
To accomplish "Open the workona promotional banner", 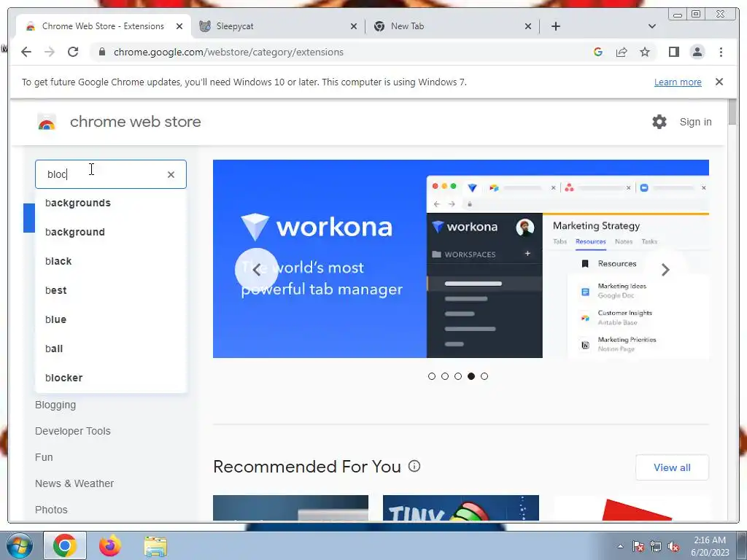I will 461,259.
